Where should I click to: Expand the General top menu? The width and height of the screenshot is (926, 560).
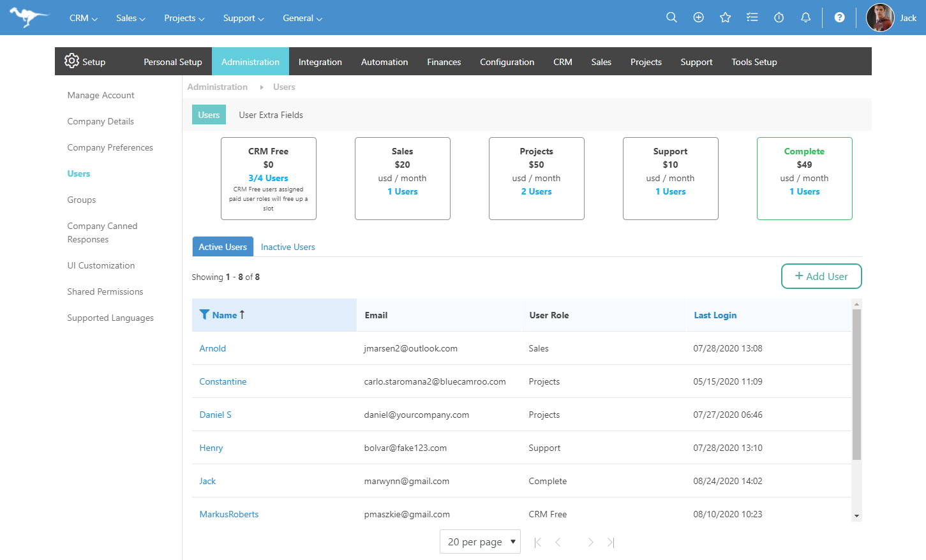pyautogui.click(x=302, y=18)
